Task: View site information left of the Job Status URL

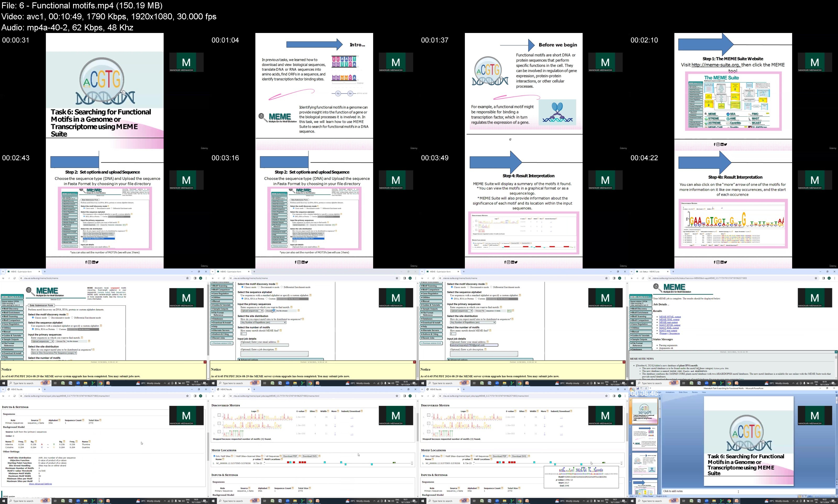Action: 649,278
